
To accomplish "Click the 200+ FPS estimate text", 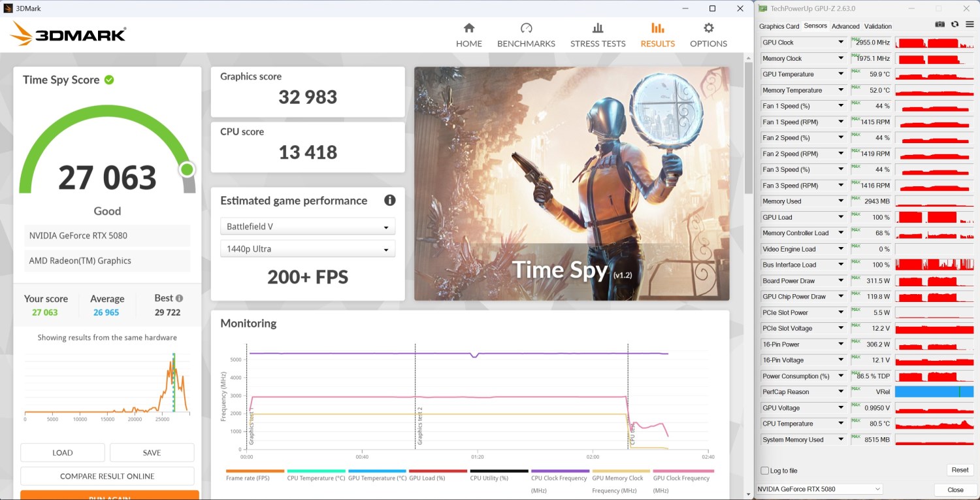I will [x=308, y=277].
